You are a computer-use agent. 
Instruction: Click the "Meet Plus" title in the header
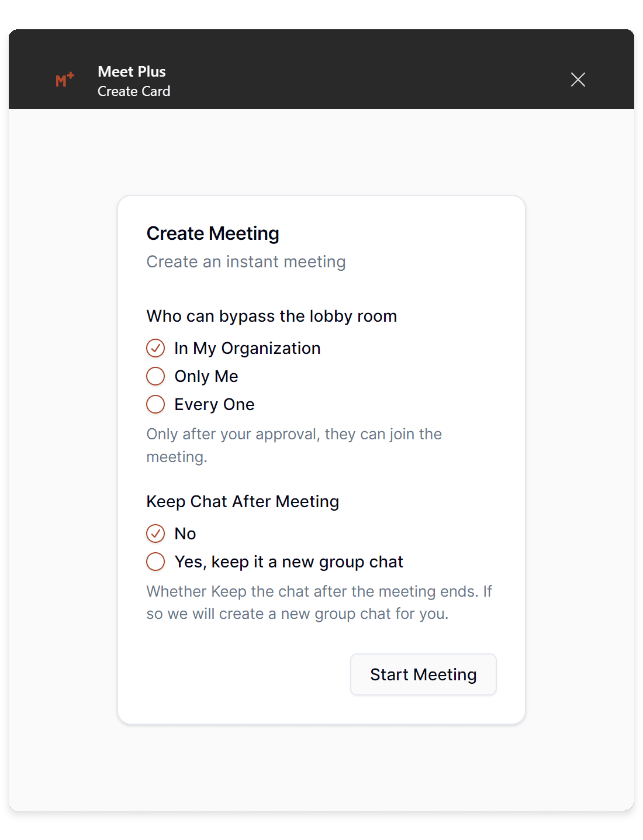132,71
